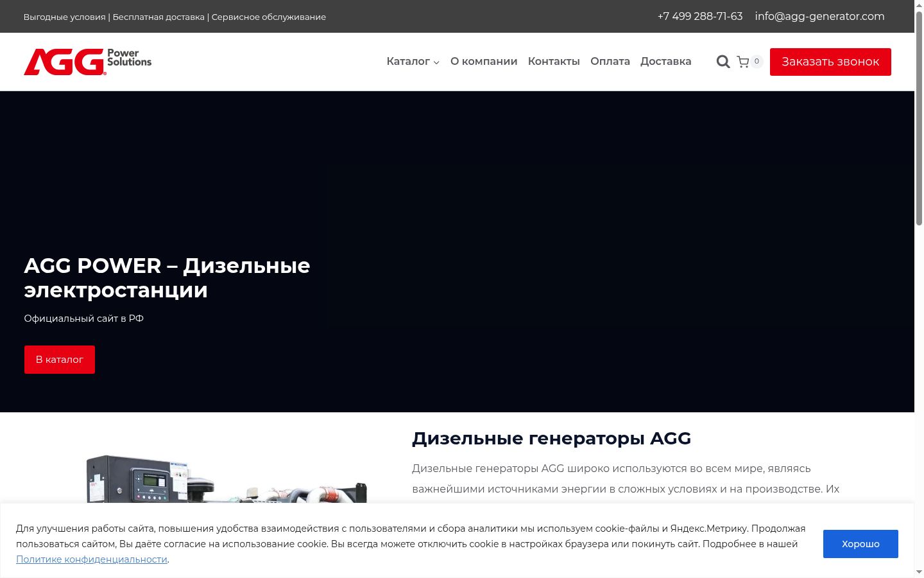Open the Политике конфиденциальности link
Image resolution: width=924 pixels, height=578 pixels.
coord(92,559)
